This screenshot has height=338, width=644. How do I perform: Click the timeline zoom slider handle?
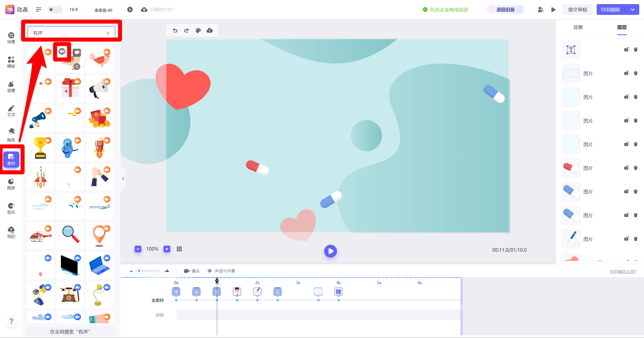[x=139, y=271]
